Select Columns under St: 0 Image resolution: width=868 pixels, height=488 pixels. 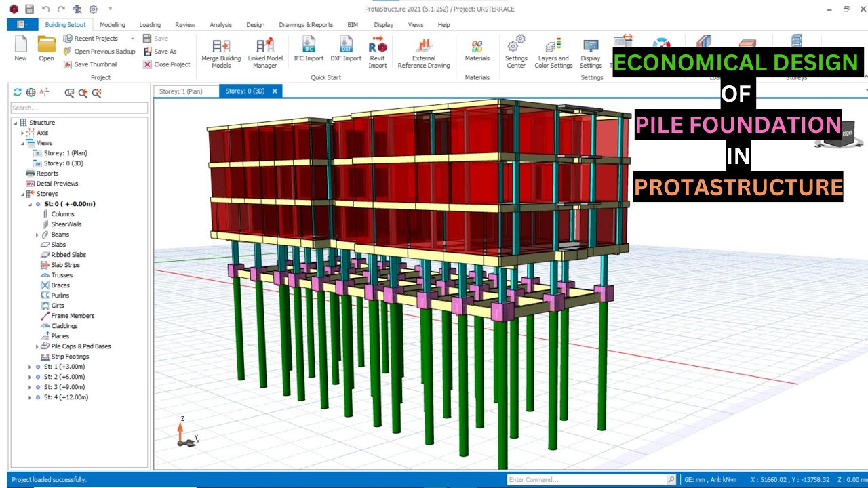click(x=62, y=214)
